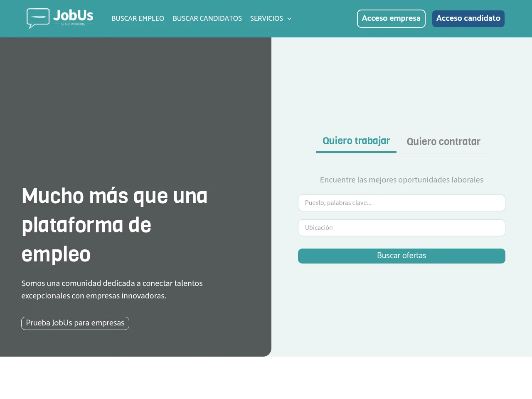Select the Quiero contratar tab
Screen dimensions: 532x399
click(443, 142)
